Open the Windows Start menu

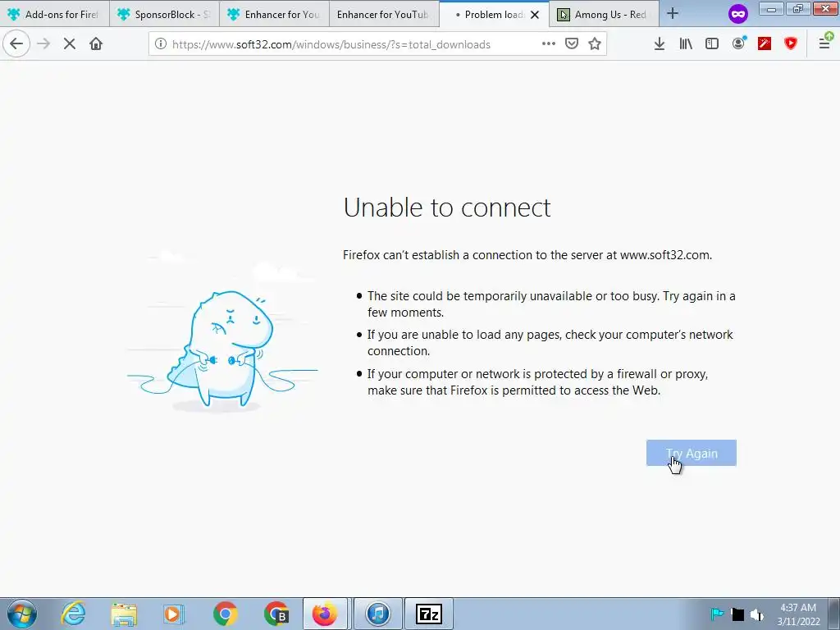pos(22,614)
